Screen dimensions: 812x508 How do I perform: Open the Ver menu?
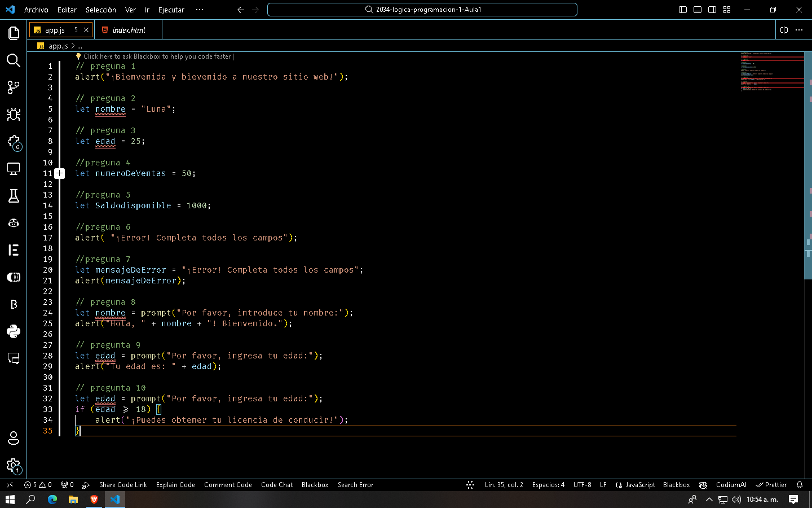[130, 10]
